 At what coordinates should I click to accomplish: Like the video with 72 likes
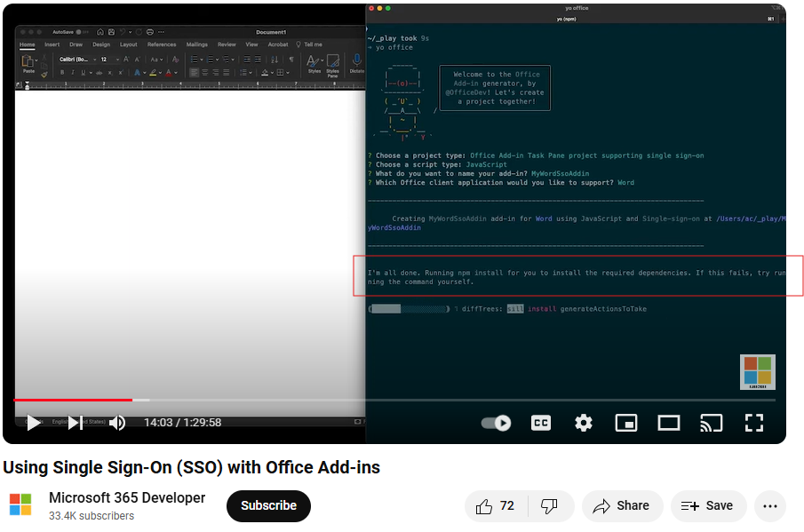pyautogui.click(x=496, y=506)
